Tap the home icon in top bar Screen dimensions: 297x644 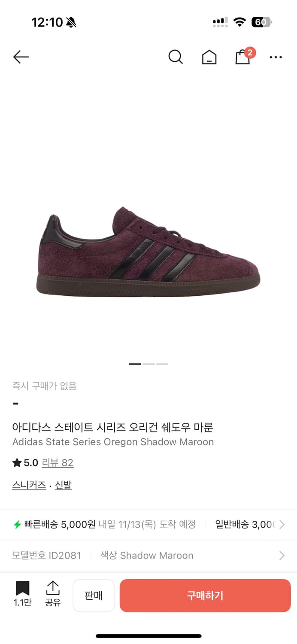209,57
